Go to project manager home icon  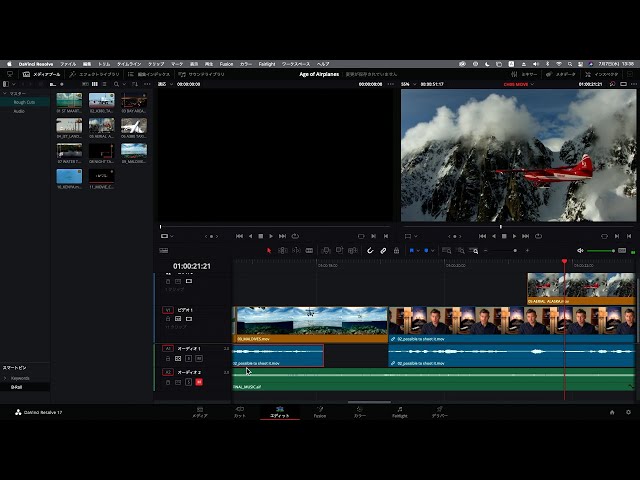612,412
